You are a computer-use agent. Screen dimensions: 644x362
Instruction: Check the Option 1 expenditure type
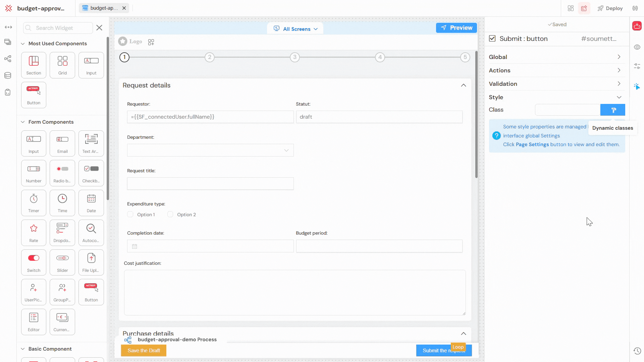click(x=130, y=214)
